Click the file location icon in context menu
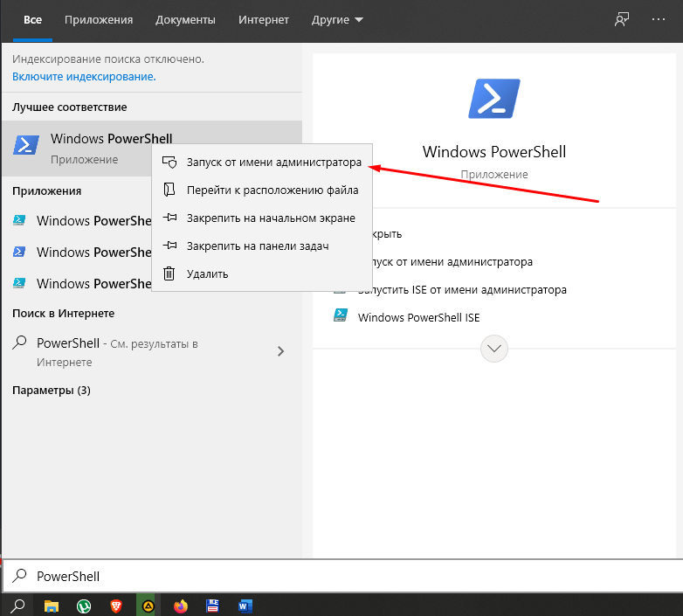Viewport: 683px width, 616px height. point(169,190)
